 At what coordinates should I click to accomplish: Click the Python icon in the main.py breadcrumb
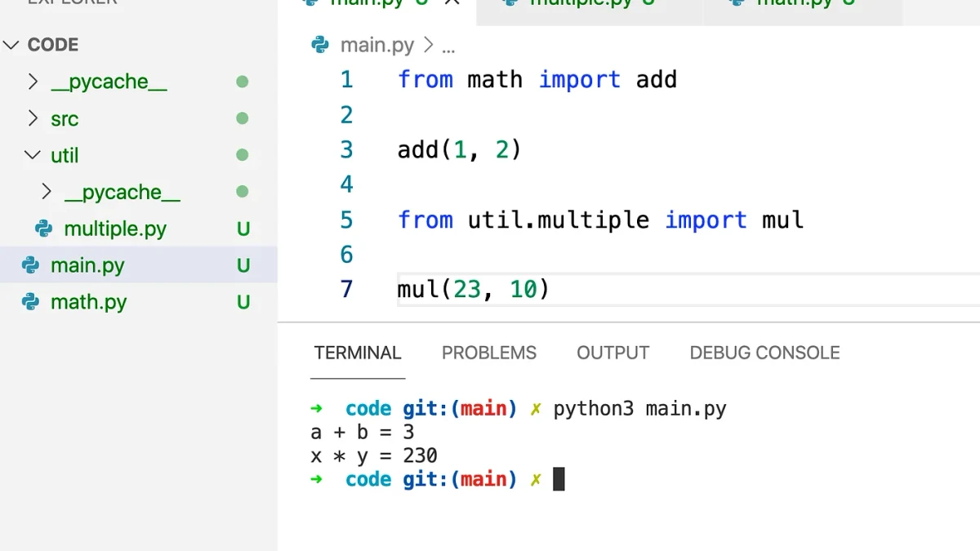(320, 45)
